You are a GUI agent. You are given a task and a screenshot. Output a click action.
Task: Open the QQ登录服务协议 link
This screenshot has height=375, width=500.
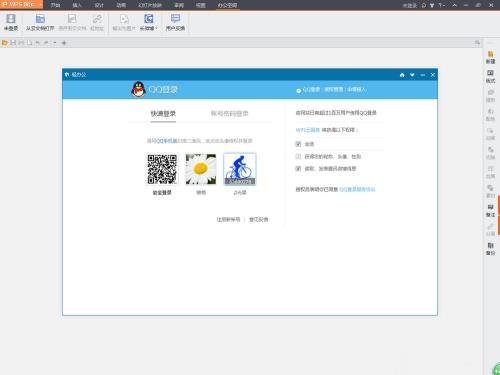(x=357, y=189)
